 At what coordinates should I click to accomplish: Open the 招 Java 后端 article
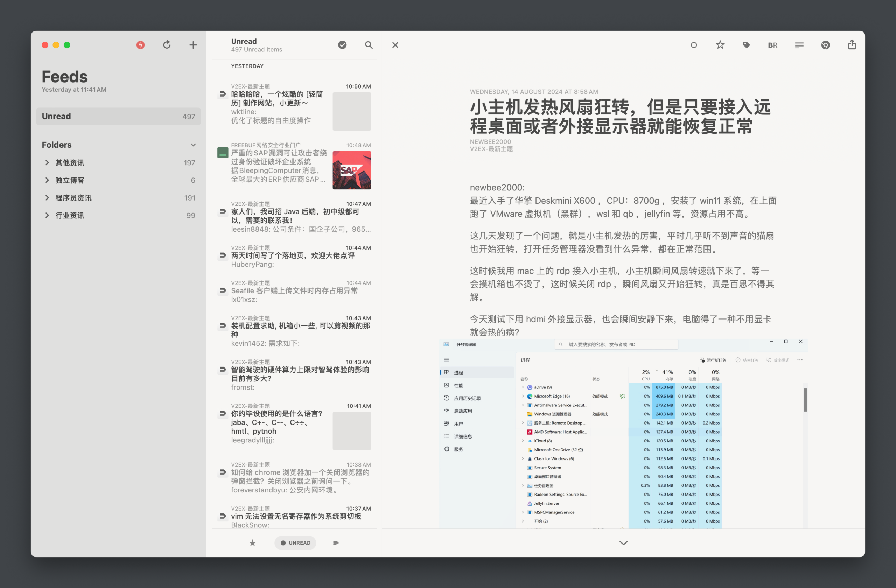tap(294, 217)
